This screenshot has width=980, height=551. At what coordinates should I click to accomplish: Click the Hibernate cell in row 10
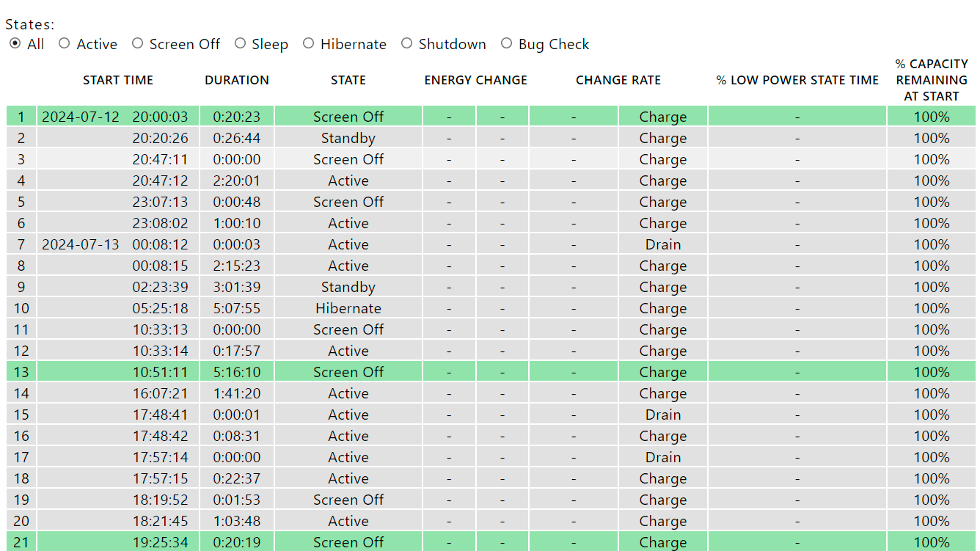pos(348,308)
